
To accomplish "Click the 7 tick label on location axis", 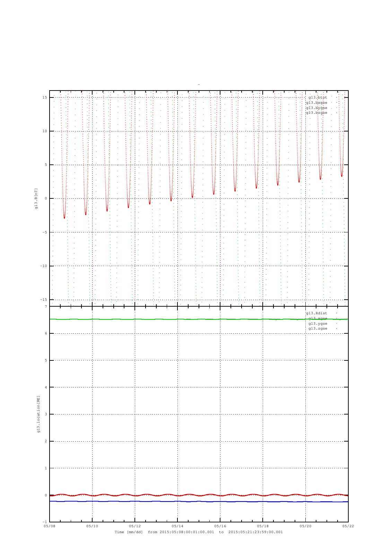I will [46, 307].
